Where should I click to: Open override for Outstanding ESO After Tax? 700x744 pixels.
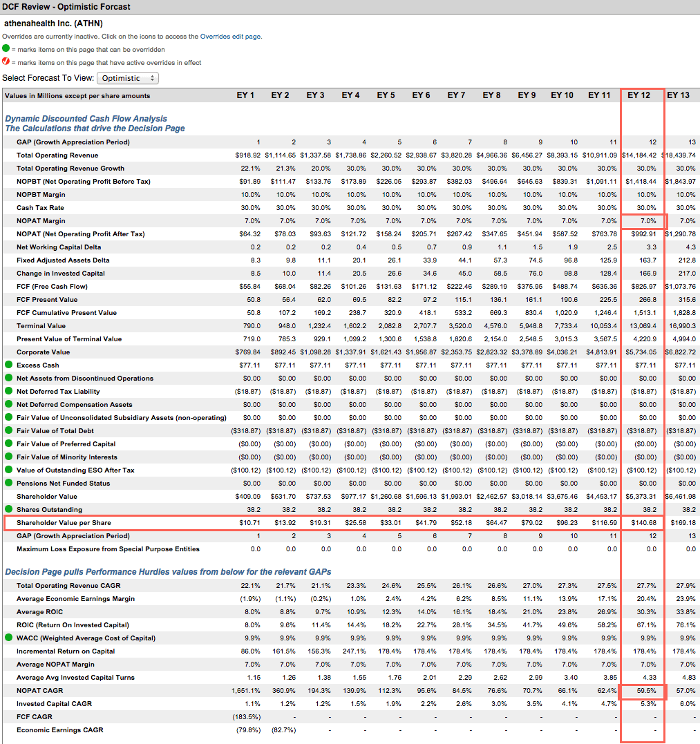click(8, 470)
